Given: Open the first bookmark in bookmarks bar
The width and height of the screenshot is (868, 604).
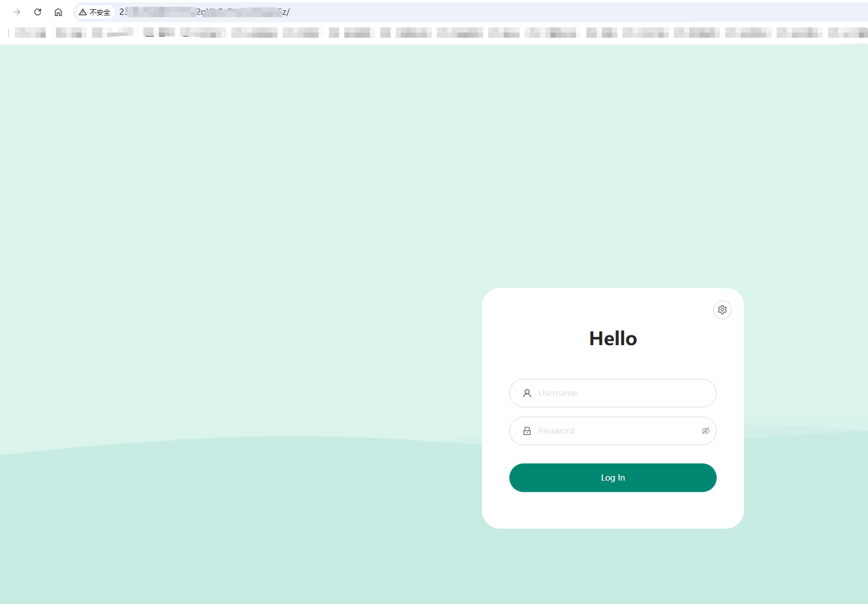Looking at the screenshot, I should click(x=30, y=33).
